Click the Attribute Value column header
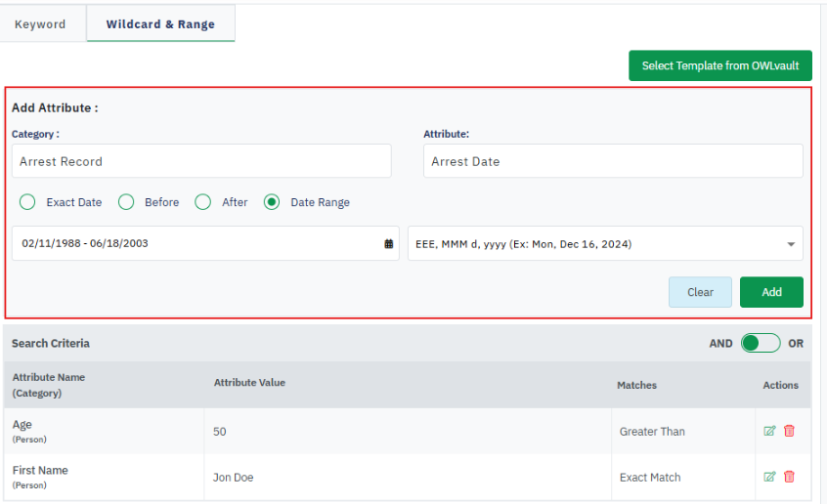827x504 pixels. (x=249, y=383)
